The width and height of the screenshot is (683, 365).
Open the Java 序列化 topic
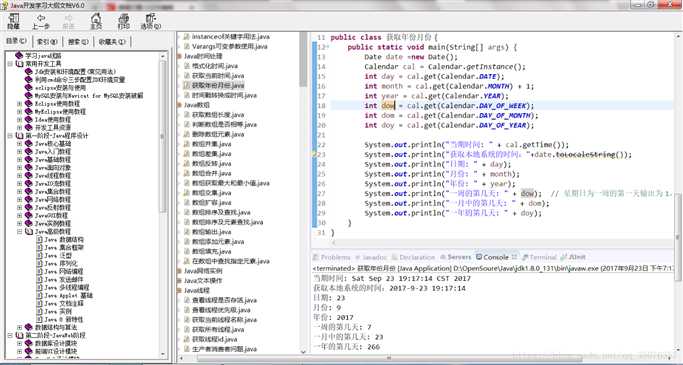[61, 264]
